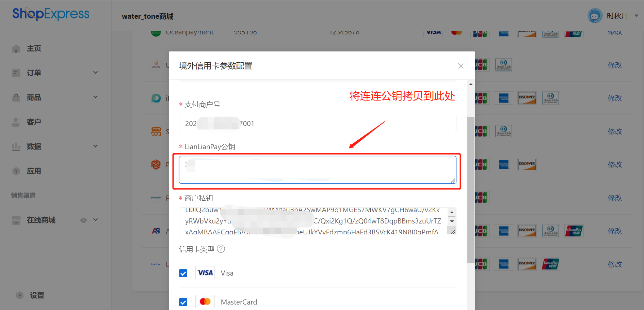
Task: Open the 主页 home icon in sidebar
Action: tap(16, 49)
